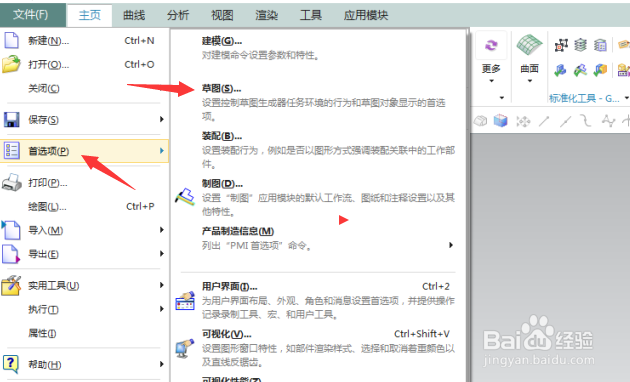This screenshot has width=630, height=382.
Task: Open the 更多 dropdown arrow
Action: point(491,81)
